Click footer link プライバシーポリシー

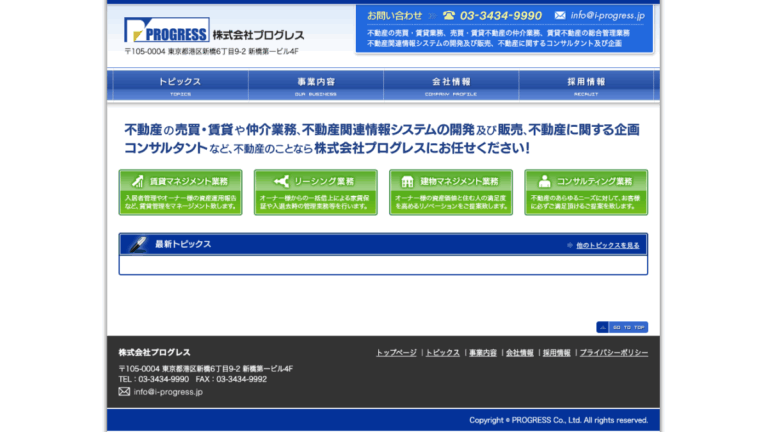[614, 353]
